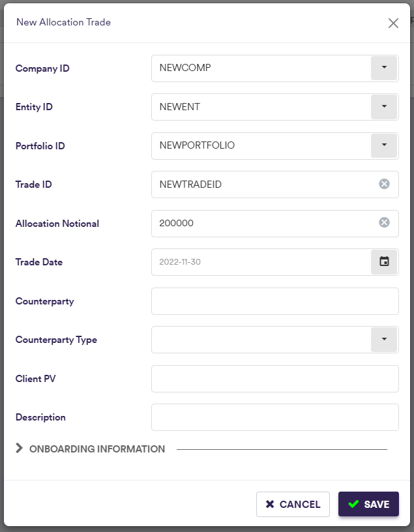Image resolution: width=414 pixels, height=532 pixels.
Task: Click the NEWPORTFOLIO text in Portfolio ID
Action: tap(197, 145)
